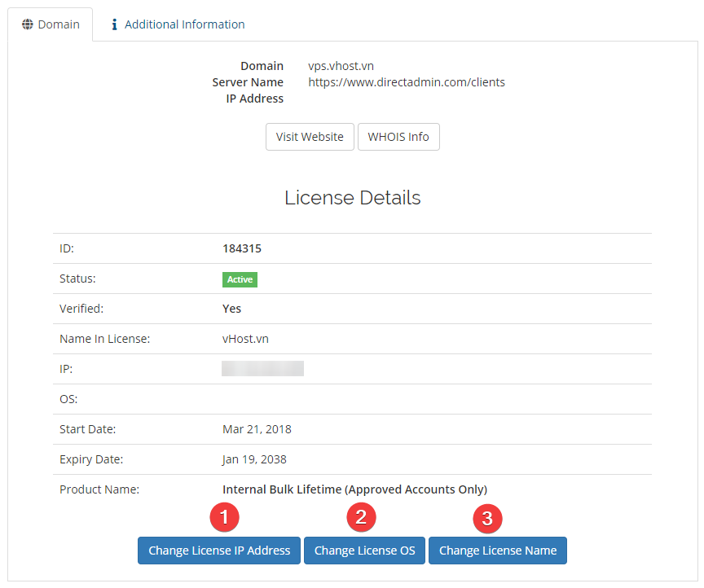The width and height of the screenshot is (704, 588).
Task: Click the blurred IP address value
Action: click(262, 369)
